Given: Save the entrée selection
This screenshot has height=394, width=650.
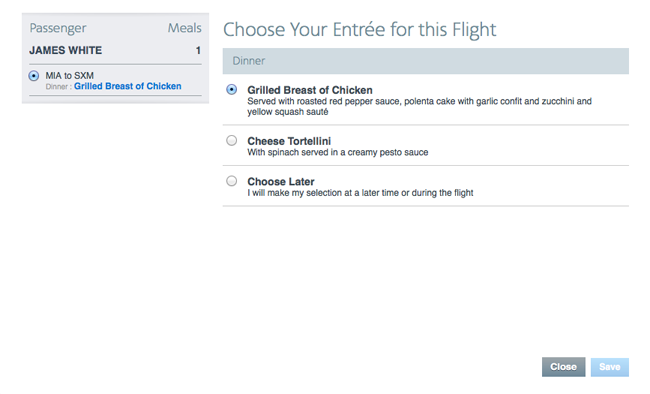Looking at the screenshot, I should coord(609,367).
